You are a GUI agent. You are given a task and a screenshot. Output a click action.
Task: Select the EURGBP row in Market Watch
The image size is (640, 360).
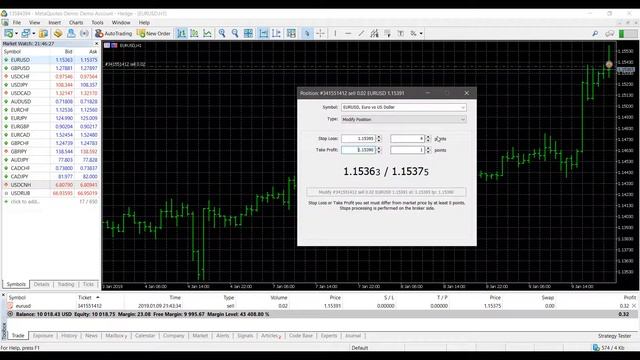tap(50, 127)
